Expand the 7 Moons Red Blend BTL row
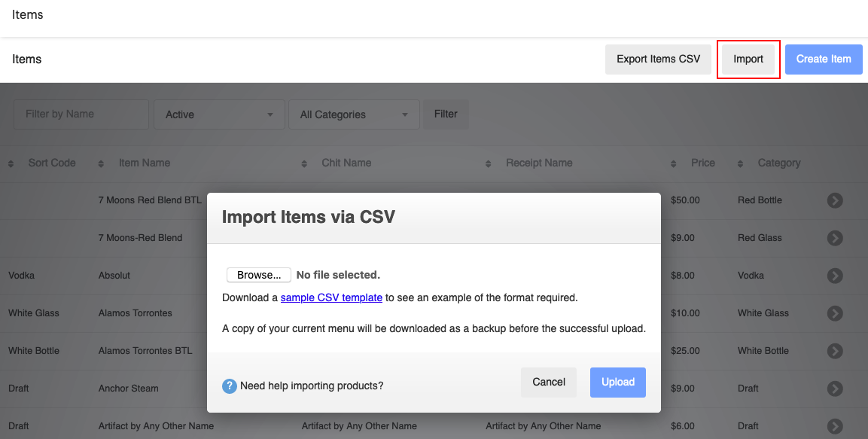The height and width of the screenshot is (439, 868). point(835,200)
